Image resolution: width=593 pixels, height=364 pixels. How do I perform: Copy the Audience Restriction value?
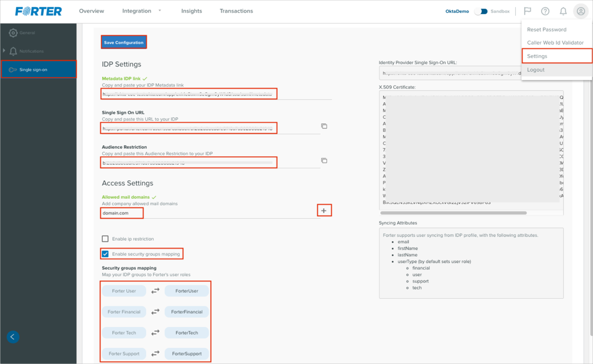(x=324, y=161)
